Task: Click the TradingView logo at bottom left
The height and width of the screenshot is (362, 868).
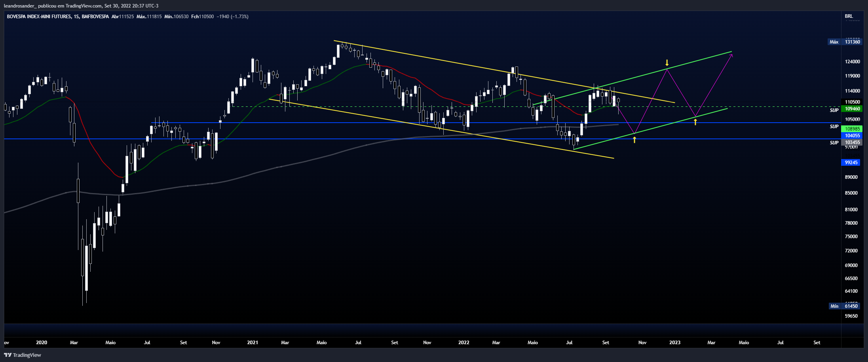Action: point(23,355)
